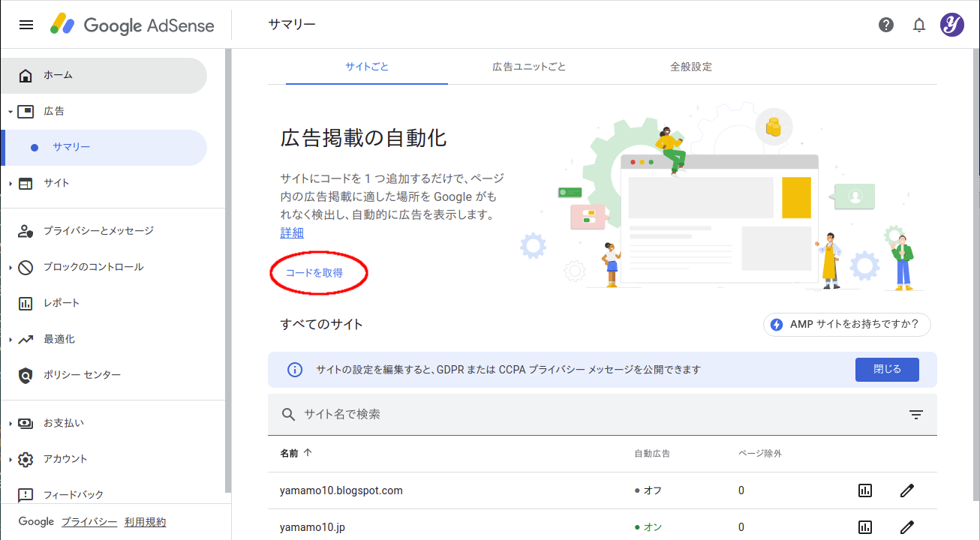Click the レポート report chart icon
980x540 pixels.
click(26, 303)
